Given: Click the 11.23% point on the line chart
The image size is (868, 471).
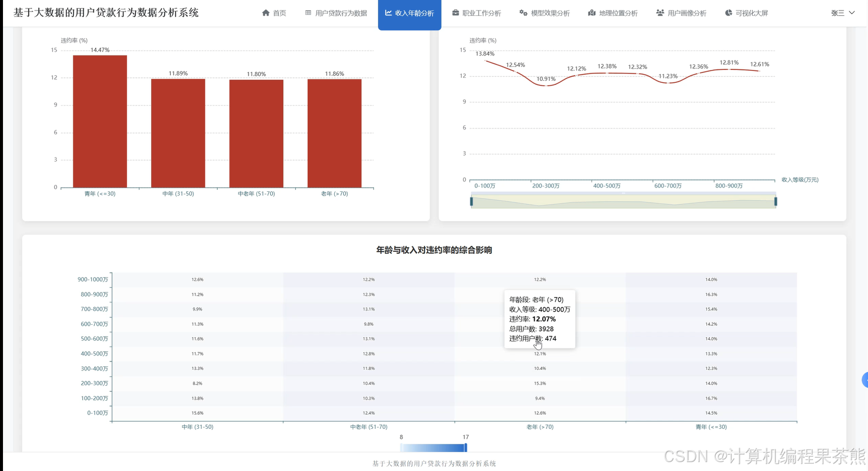Looking at the screenshot, I should point(668,83).
